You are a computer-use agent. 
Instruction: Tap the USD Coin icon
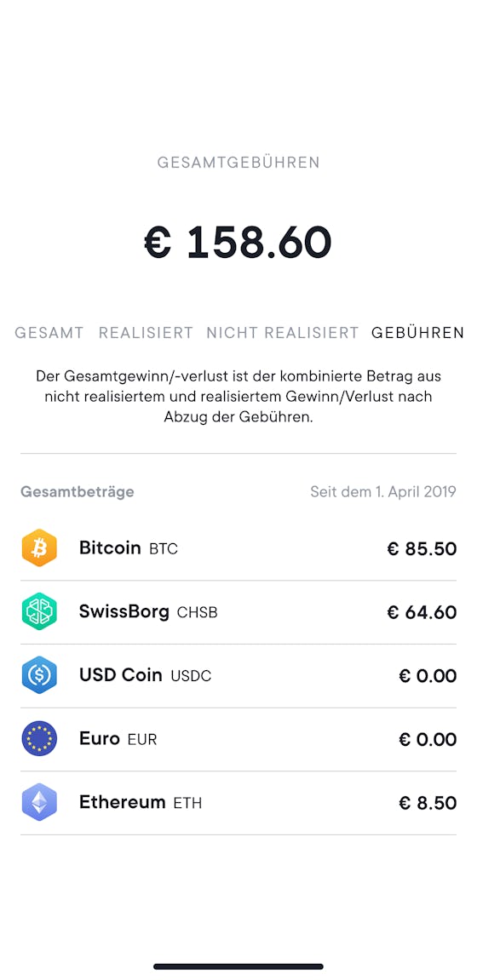(39, 676)
